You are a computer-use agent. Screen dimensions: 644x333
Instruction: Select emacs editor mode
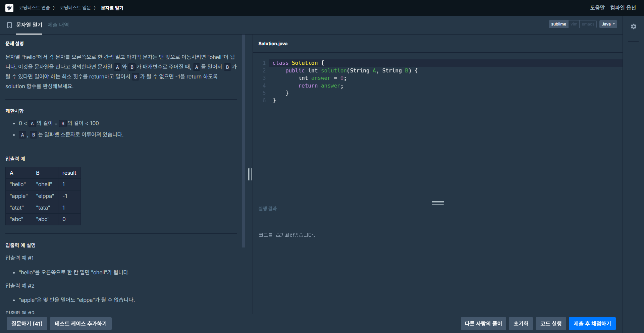[588, 24]
